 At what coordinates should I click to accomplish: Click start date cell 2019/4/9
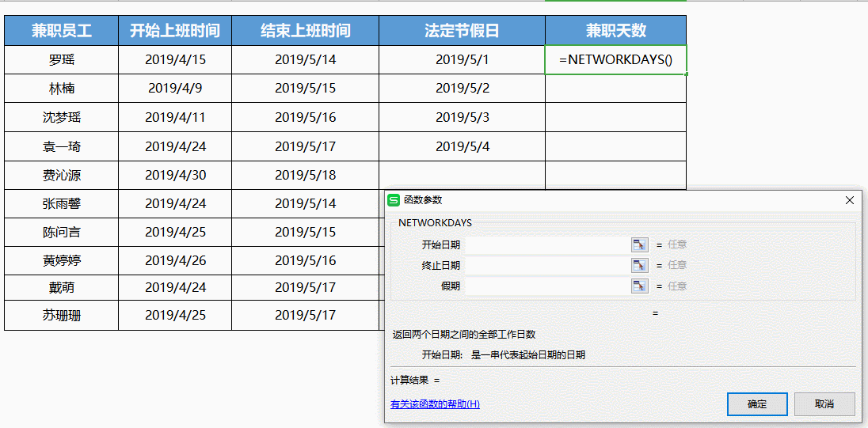(x=175, y=88)
